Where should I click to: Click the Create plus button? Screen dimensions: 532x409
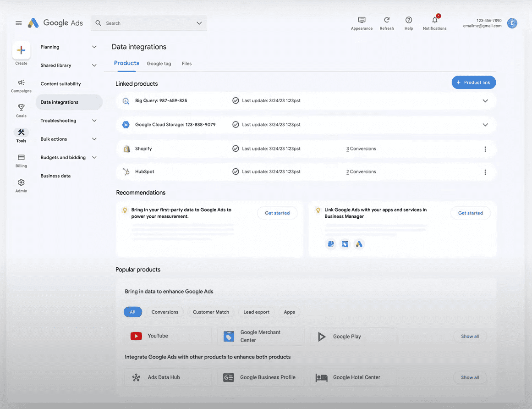[22, 50]
